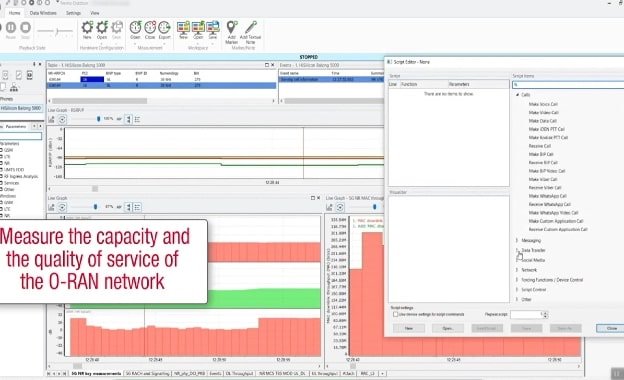Viewport: 624px width, 380px height.
Task: Expand the Network script category
Action: (517, 270)
